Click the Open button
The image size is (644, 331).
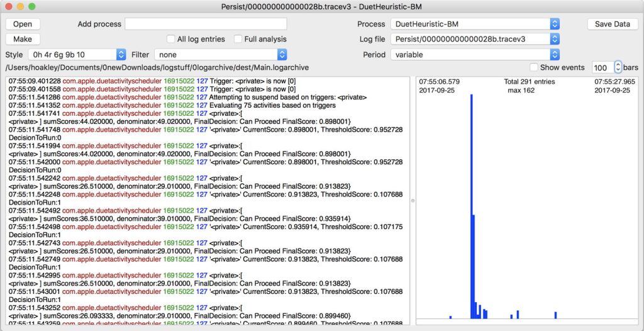tap(23, 24)
